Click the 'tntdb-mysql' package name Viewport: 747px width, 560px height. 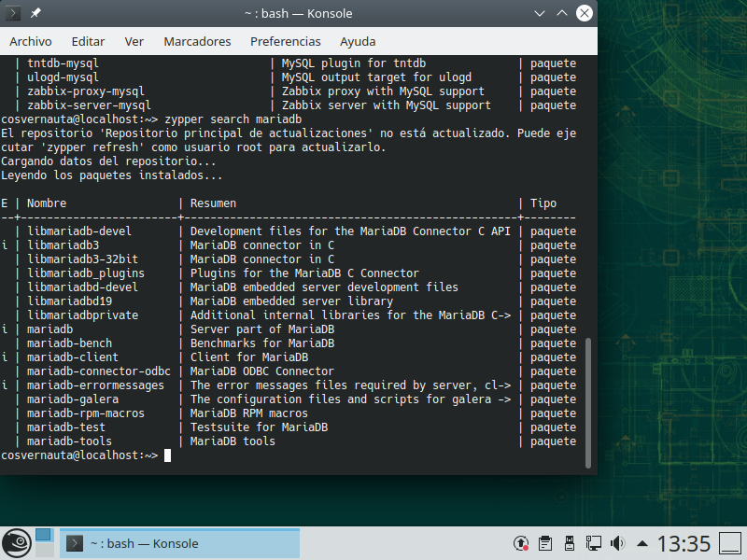click(63, 63)
